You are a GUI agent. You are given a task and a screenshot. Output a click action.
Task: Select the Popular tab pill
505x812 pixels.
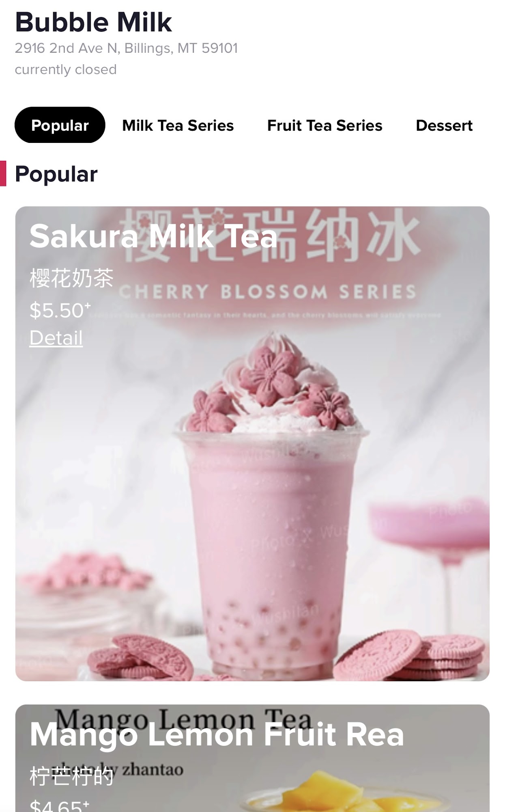click(x=60, y=125)
